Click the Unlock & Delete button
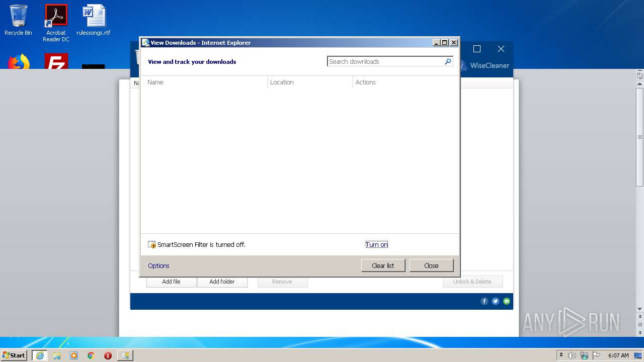644x362 pixels. coord(472,282)
